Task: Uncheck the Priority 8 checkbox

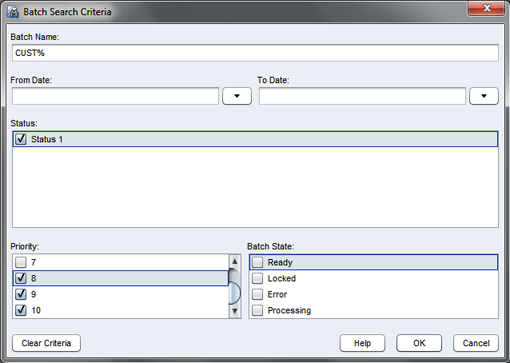Action: coord(21,278)
